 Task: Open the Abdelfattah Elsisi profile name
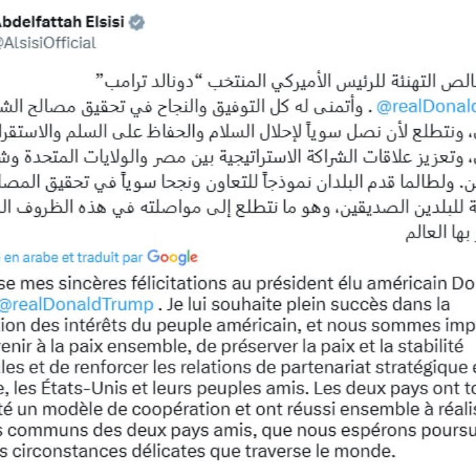point(63,22)
